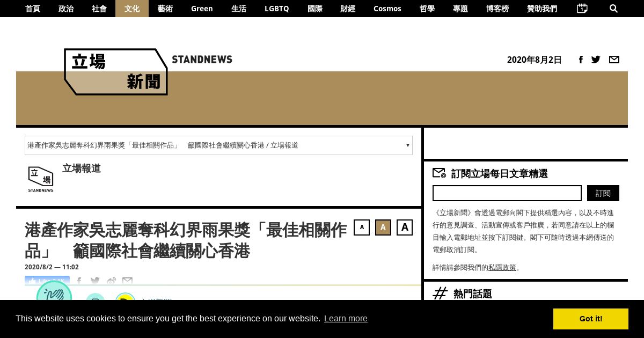Click the STANDNEWS text in the header
Viewport: 644px width, 338px height.
202,59
